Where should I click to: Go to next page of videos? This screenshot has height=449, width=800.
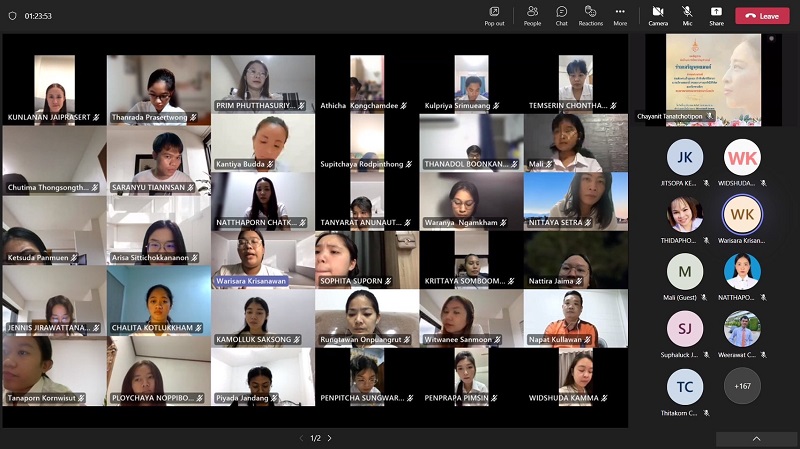coord(330,438)
